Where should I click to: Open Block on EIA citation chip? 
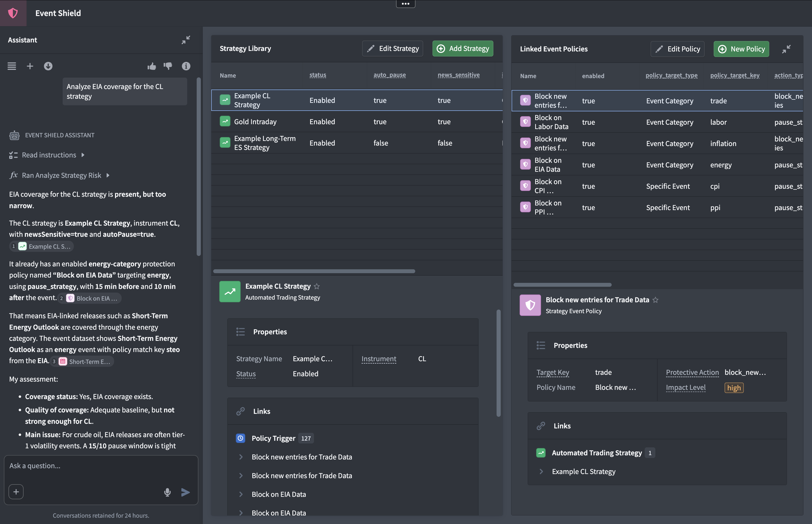(90, 298)
